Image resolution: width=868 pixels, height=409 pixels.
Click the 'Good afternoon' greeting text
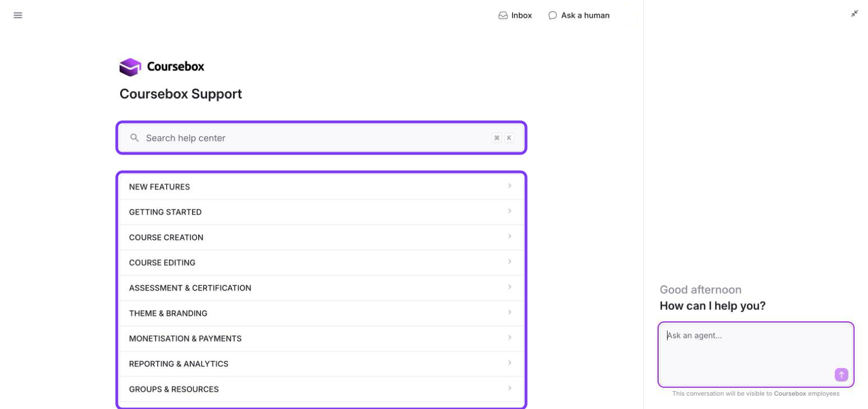coord(700,290)
